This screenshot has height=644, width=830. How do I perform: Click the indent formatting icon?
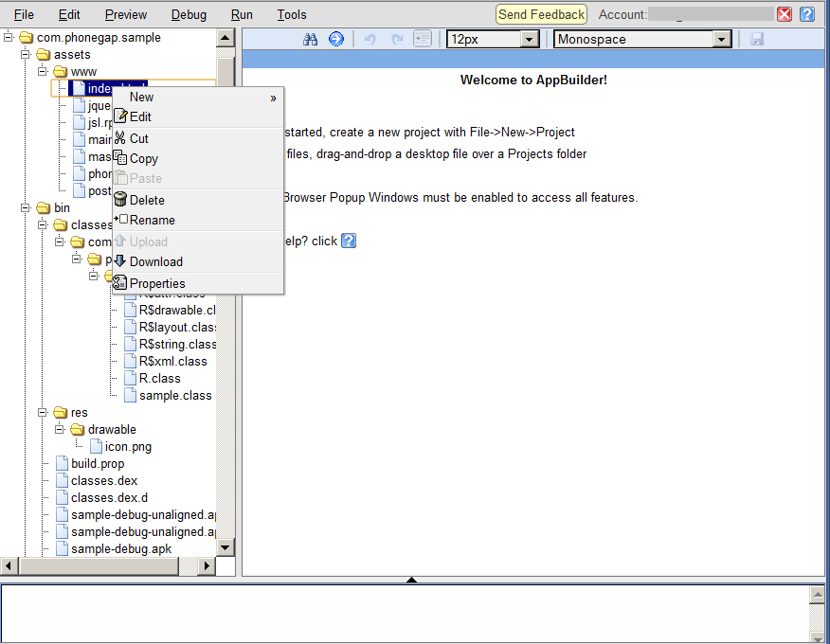click(423, 39)
